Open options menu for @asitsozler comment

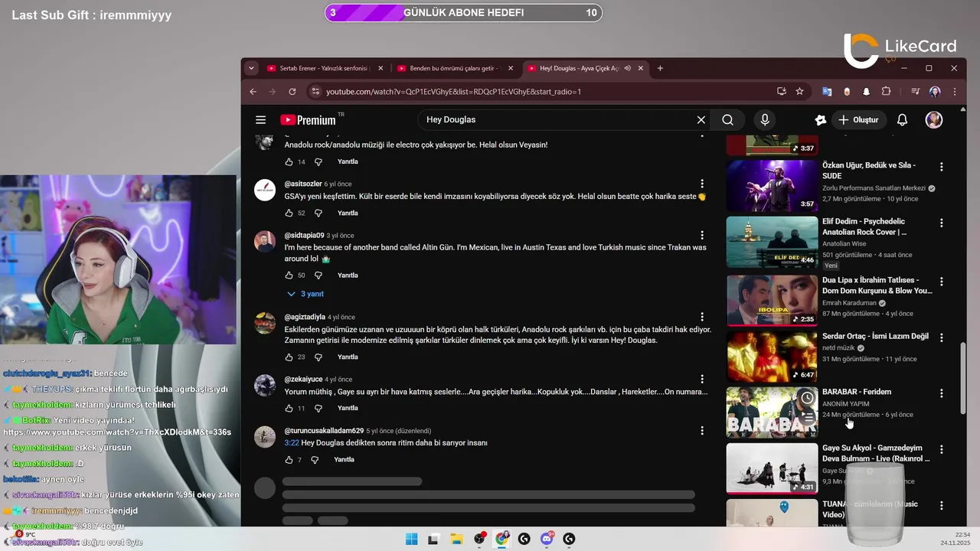point(701,184)
